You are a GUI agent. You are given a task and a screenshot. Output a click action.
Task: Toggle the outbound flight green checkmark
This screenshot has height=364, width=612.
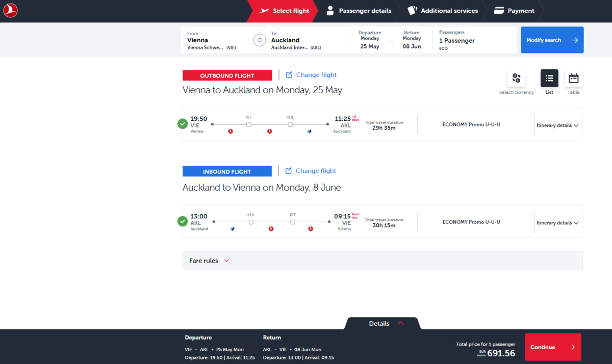pyautogui.click(x=183, y=124)
